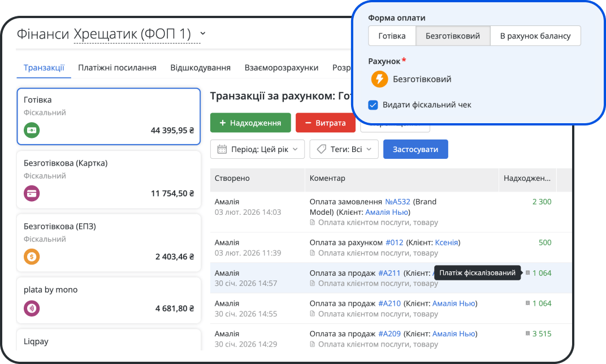
Task: Open the Теги: Всі dropdown
Action: (344, 149)
